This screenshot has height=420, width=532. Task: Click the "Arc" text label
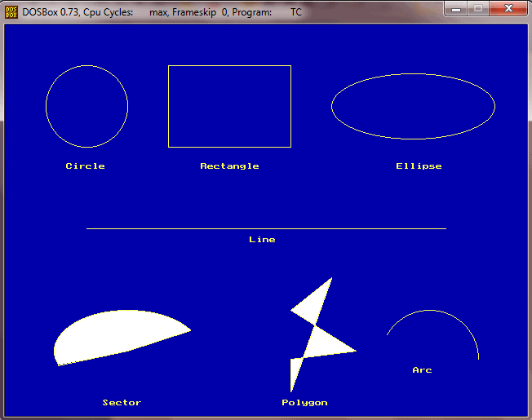pos(422,370)
